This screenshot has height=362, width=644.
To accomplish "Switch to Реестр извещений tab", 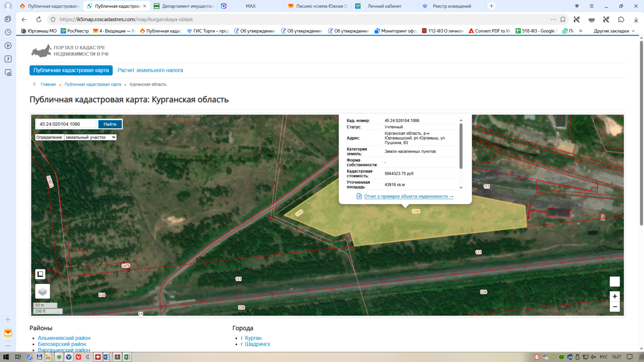I will (451, 6).
